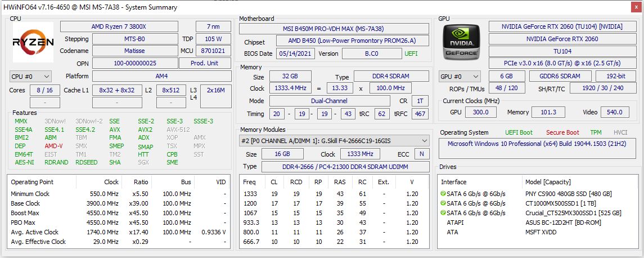The width and height of the screenshot is (644, 258).
Task: Click the Ryzen CPU logo
Action: (33, 42)
